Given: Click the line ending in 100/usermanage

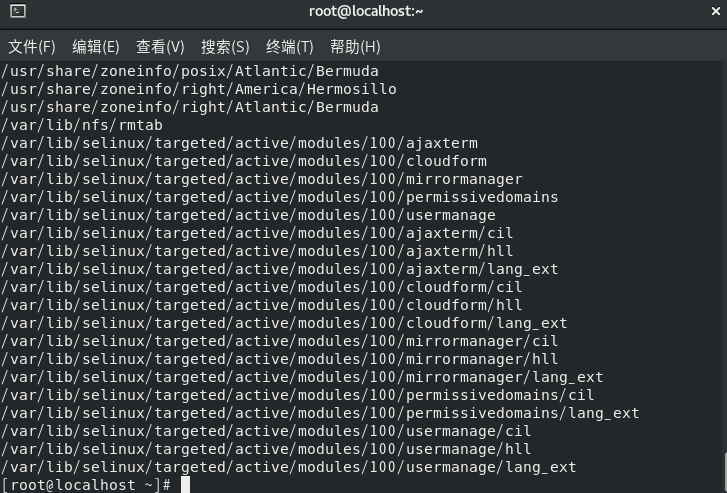Looking at the screenshot, I should (248, 216).
